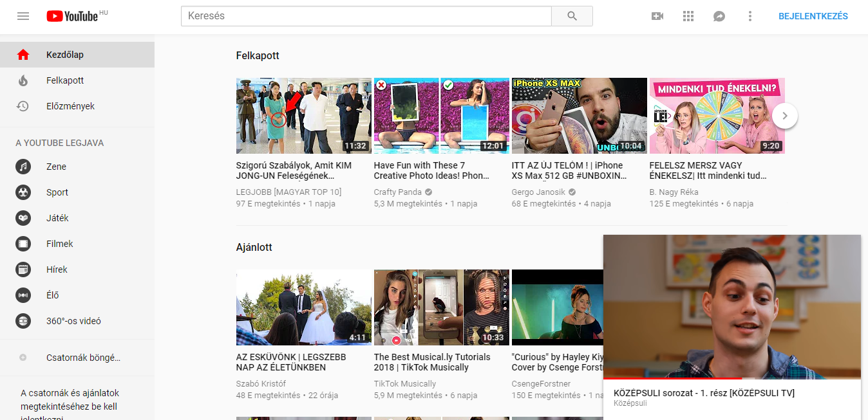The width and height of the screenshot is (868, 420).
Task: Click the YouTube logo
Action: click(72, 16)
